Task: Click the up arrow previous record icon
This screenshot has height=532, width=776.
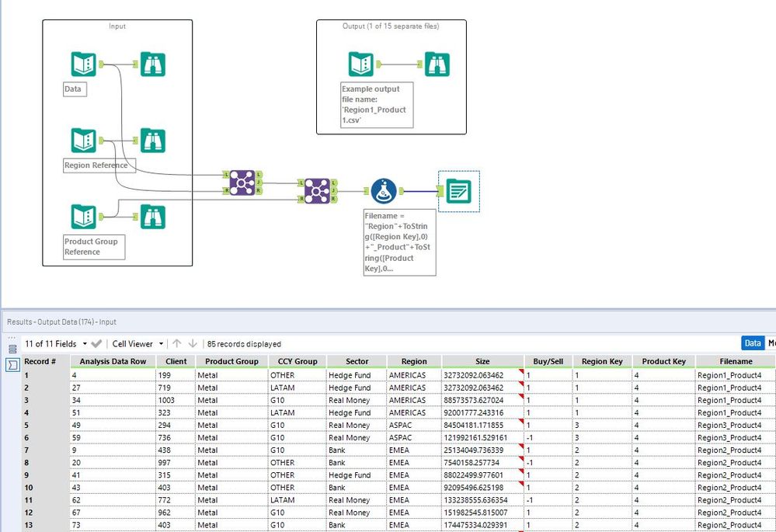Action: [177, 343]
